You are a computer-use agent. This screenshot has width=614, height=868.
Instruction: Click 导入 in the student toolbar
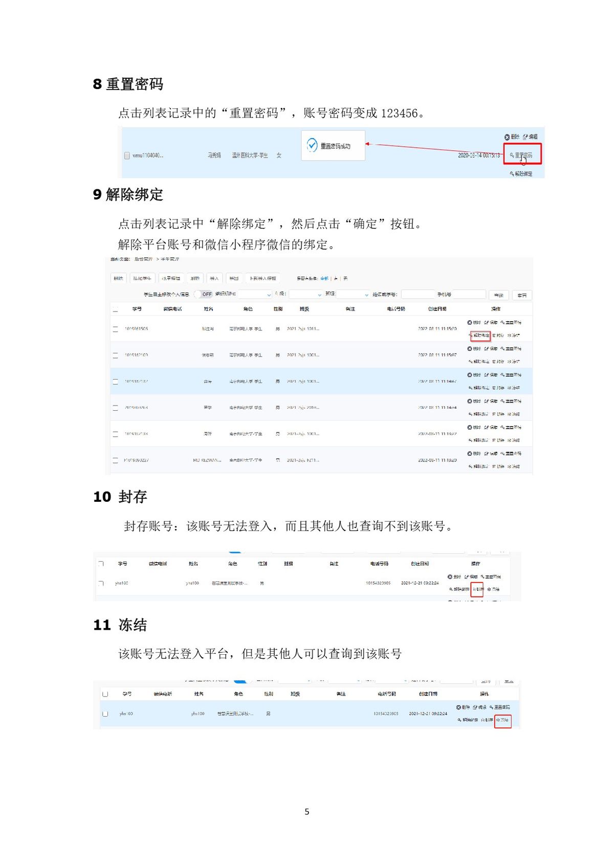click(214, 278)
